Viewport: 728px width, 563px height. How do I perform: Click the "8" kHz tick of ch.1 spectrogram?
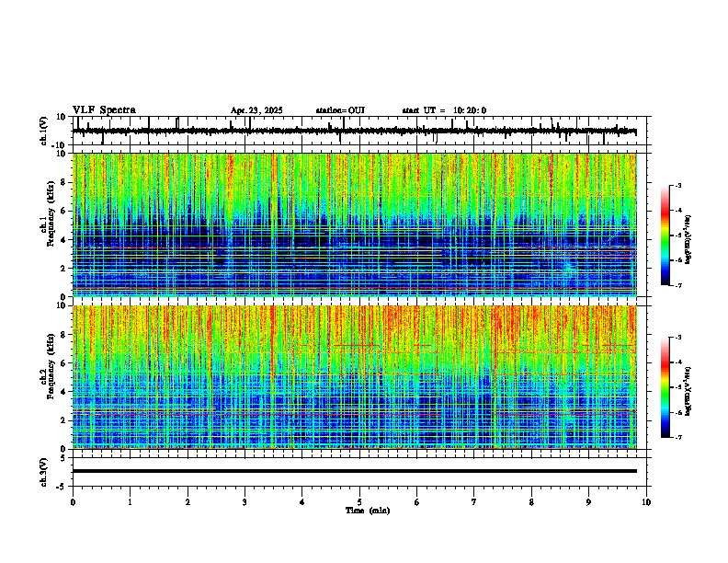[63, 182]
